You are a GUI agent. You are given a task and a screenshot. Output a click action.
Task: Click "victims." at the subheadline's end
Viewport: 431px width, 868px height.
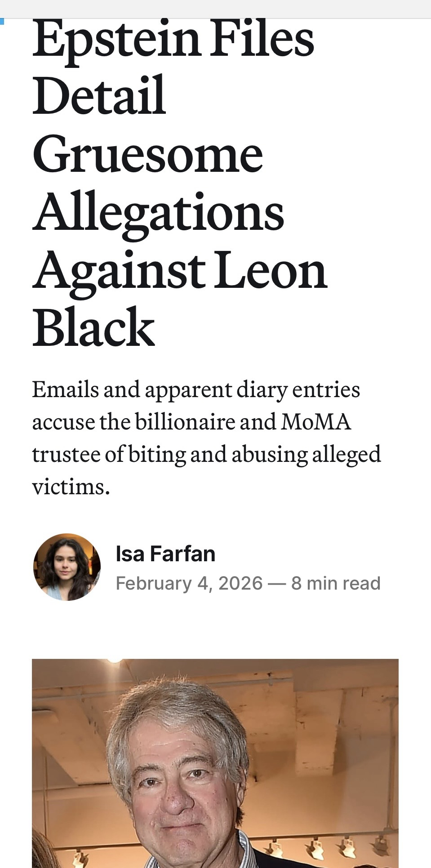click(71, 487)
